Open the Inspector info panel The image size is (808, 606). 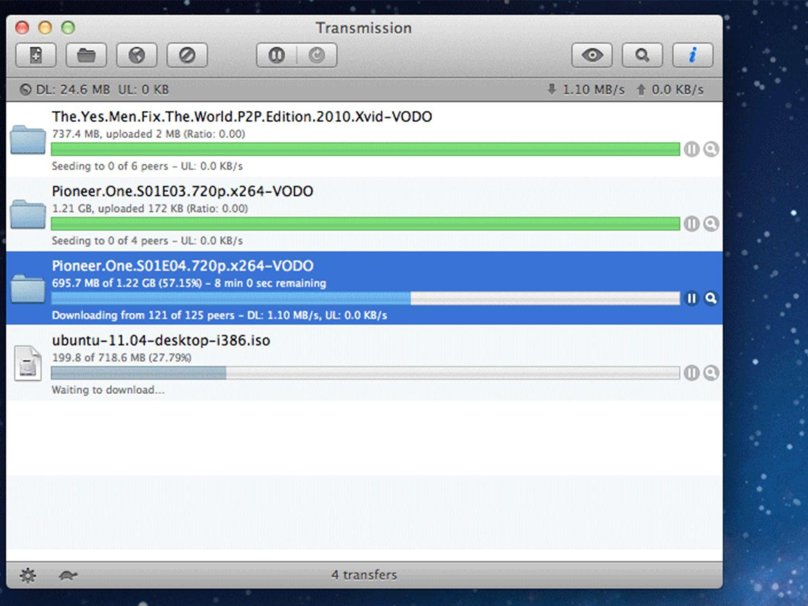coord(692,56)
